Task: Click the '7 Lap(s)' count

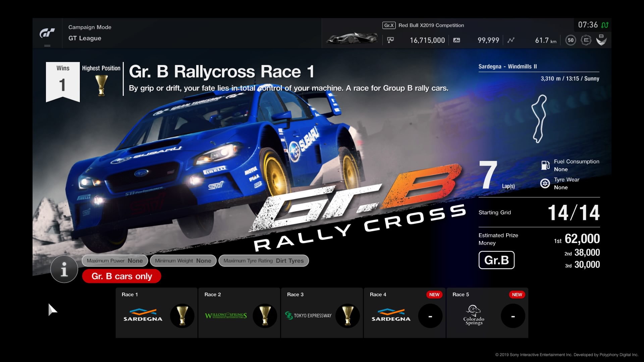Action: point(497,175)
